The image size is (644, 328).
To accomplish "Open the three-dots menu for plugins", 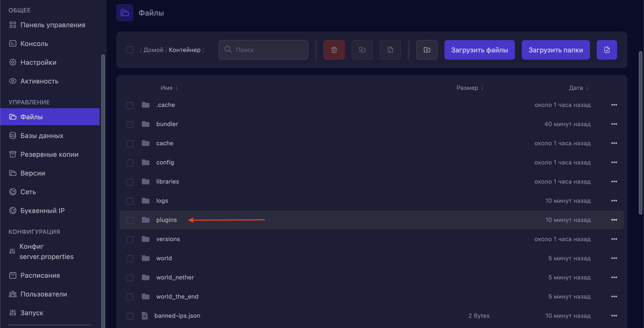I will 614,220.
